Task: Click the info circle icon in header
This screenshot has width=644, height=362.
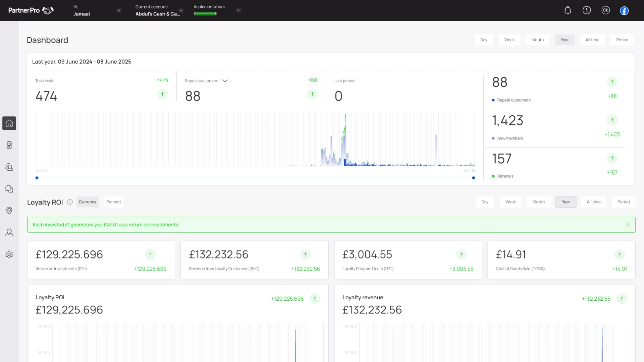Action: click(x=587, y=10)
